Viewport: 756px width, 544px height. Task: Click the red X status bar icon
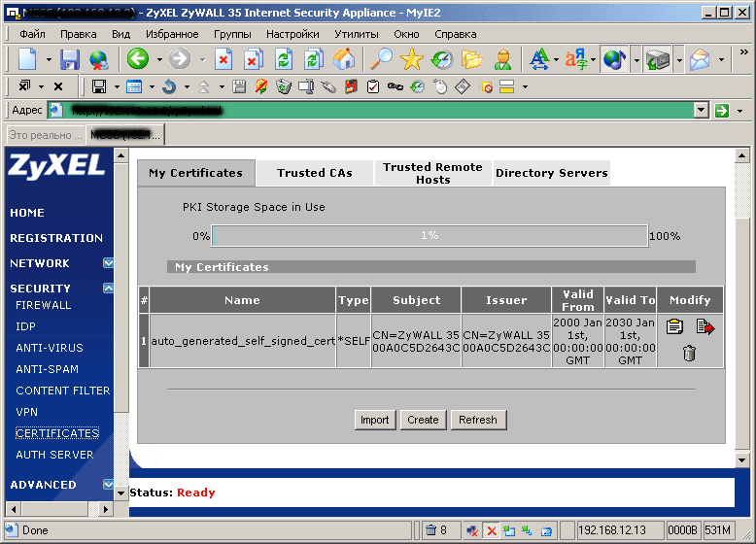492,530
